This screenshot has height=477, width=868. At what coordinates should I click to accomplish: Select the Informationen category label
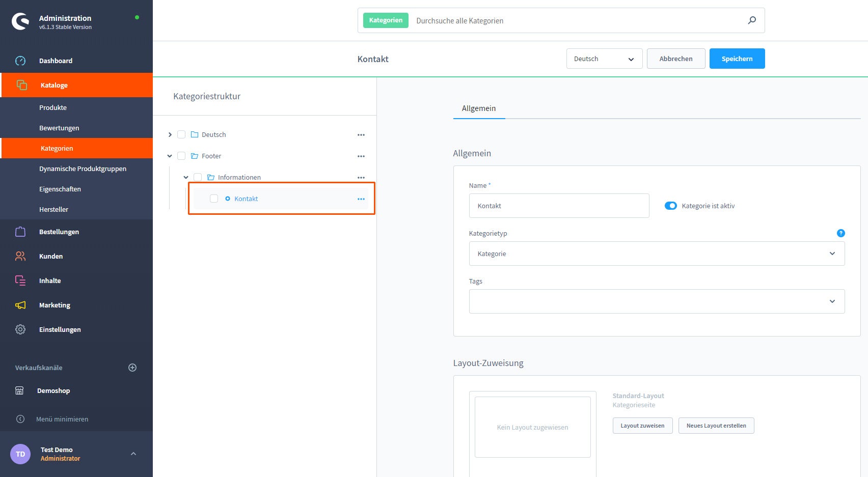pyautogui.click(x=239, y=177)
